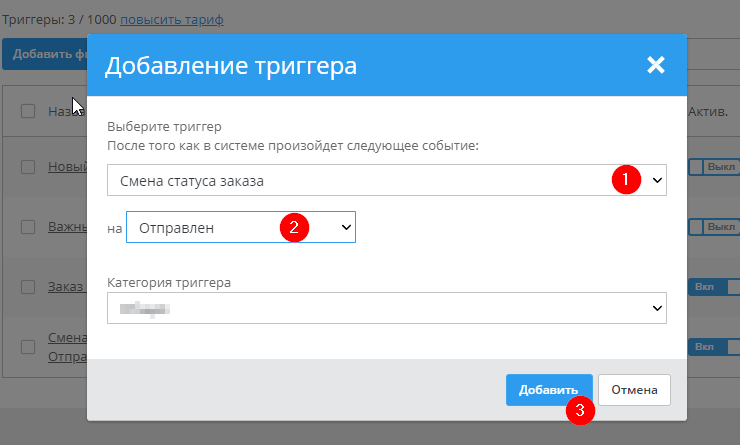
Task: Check the checkbox for the Новый row
Action: (28, 167)
